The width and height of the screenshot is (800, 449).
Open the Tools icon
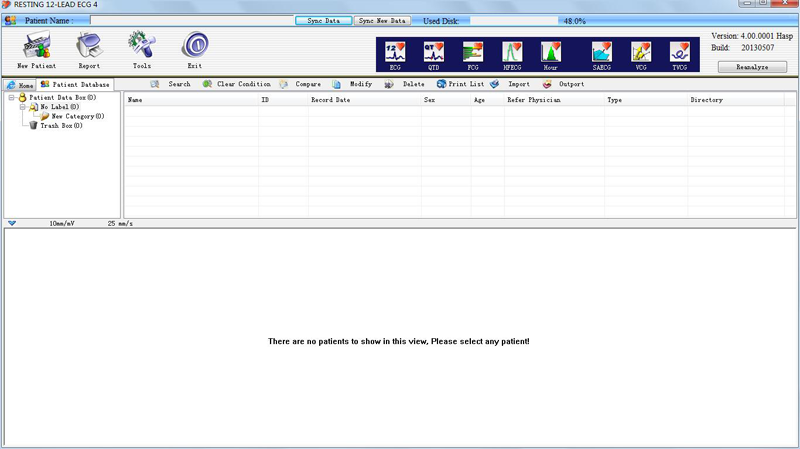[142, 46]
